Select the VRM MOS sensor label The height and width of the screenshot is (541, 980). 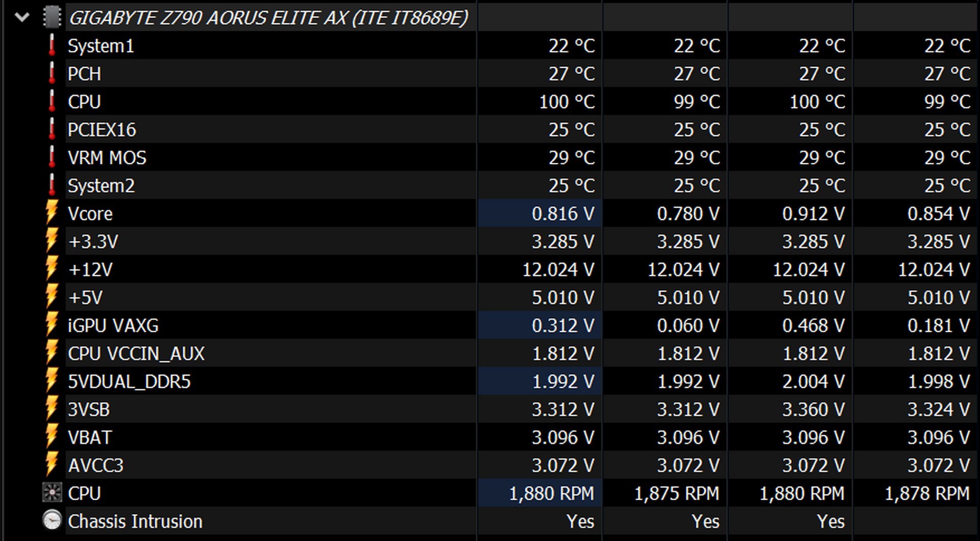[x=107, y=158]
